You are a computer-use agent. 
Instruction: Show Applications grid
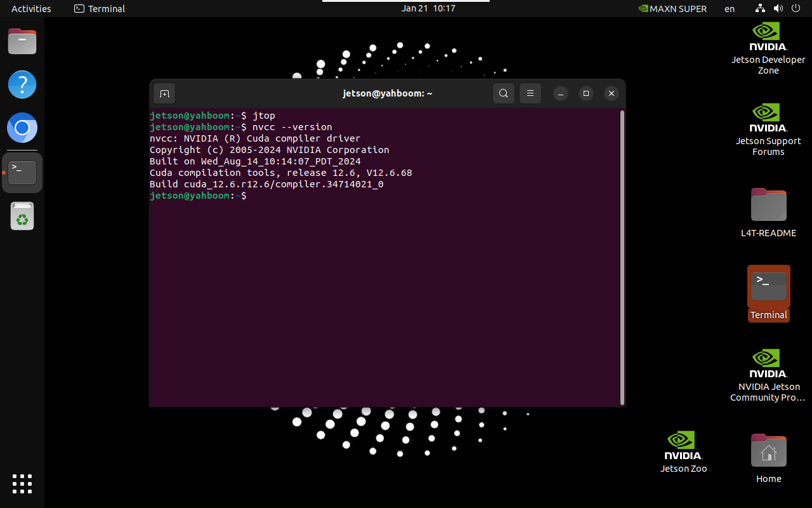pyautogui.click(x=22, y=483)
